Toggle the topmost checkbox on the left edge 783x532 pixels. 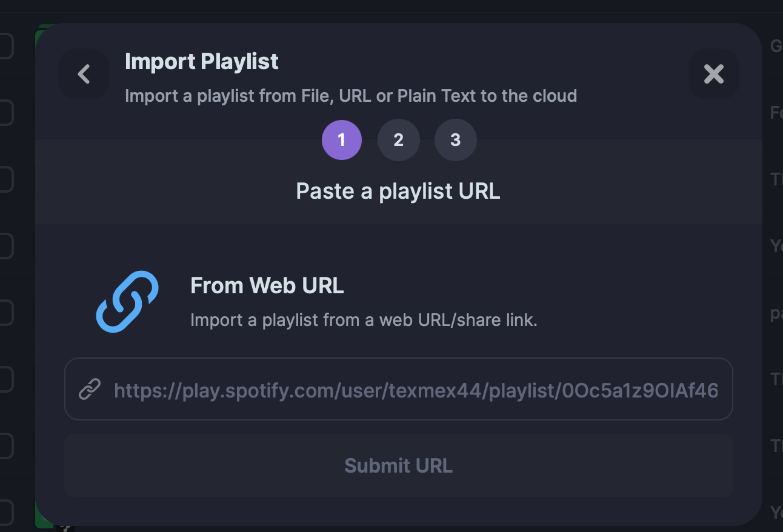pos(5,47)
